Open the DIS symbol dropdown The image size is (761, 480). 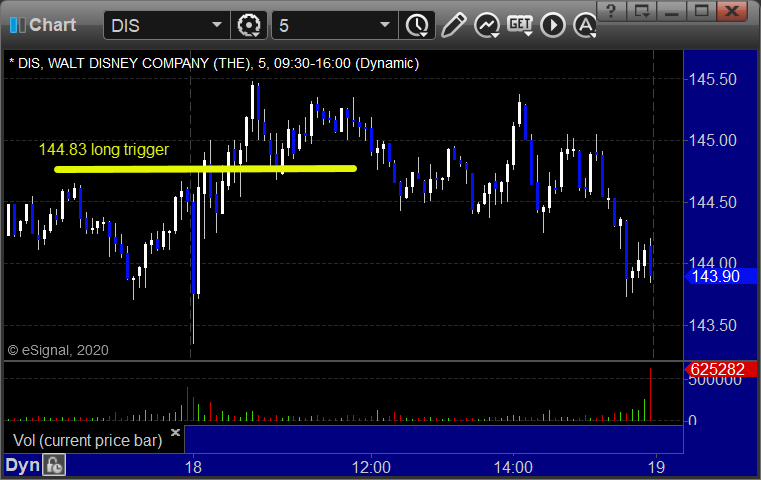coord(216,25)
